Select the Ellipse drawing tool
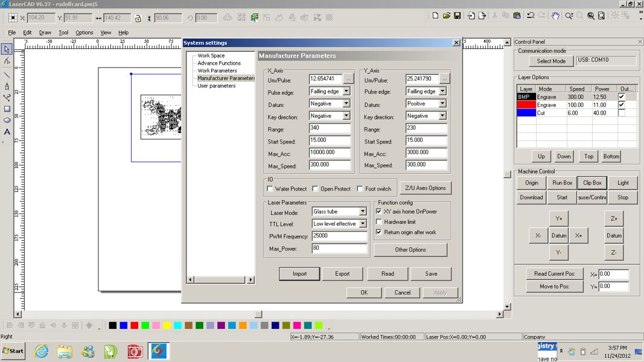The image size is (644, 362). (7, 120)
